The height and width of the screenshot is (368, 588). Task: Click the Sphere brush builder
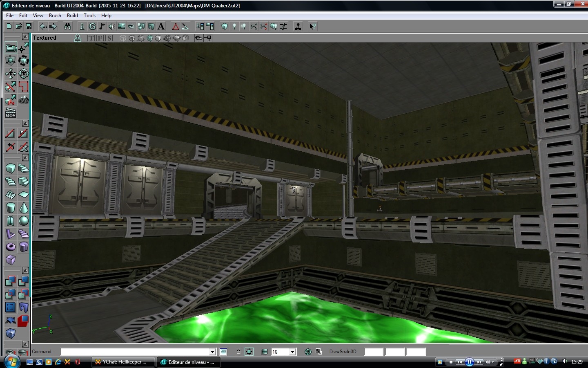24,221
